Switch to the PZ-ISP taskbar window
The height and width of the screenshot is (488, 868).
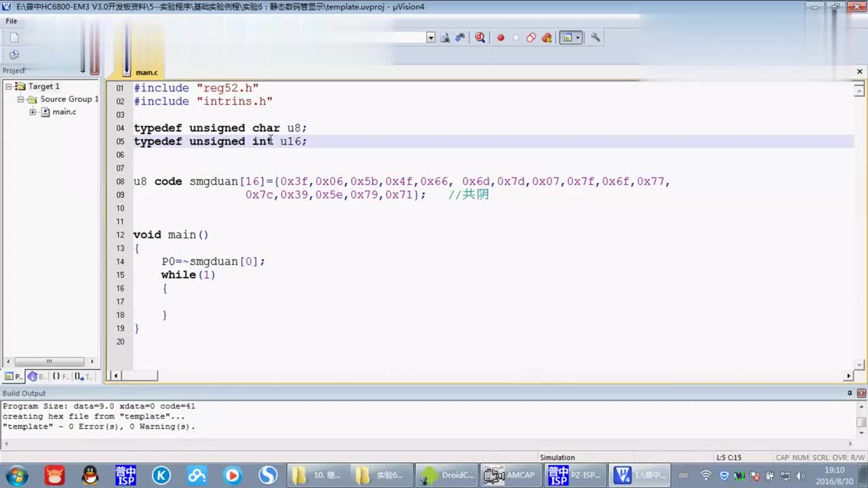pos(575,475)
